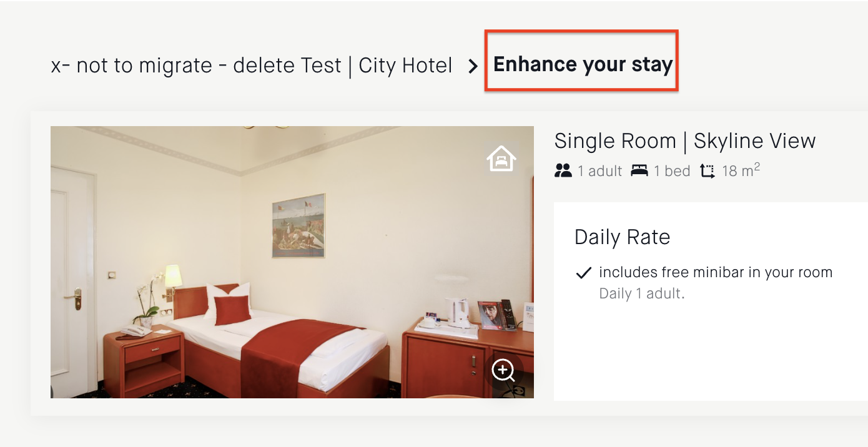Click the breadcrumb chevron arrow separator
The height and width of the screenshot is (447, 868).
click(473, 66)
